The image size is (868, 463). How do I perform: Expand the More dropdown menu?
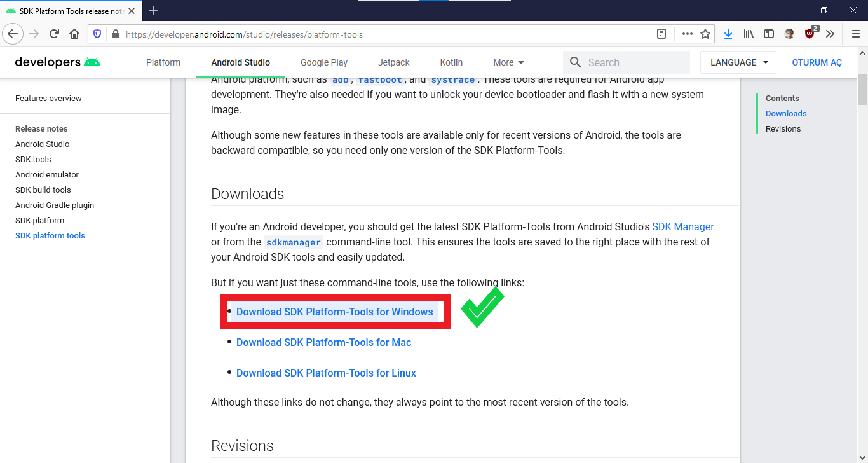(x=509, y=62)
